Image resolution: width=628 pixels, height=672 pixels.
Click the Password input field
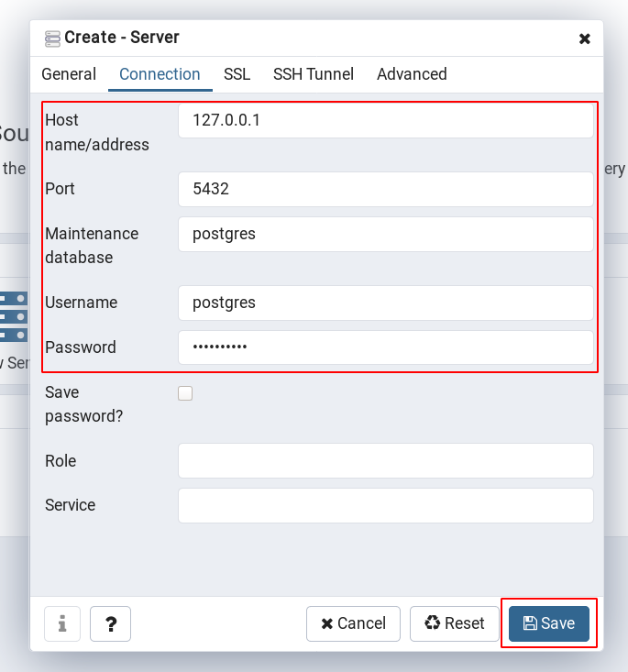(386, 347)
